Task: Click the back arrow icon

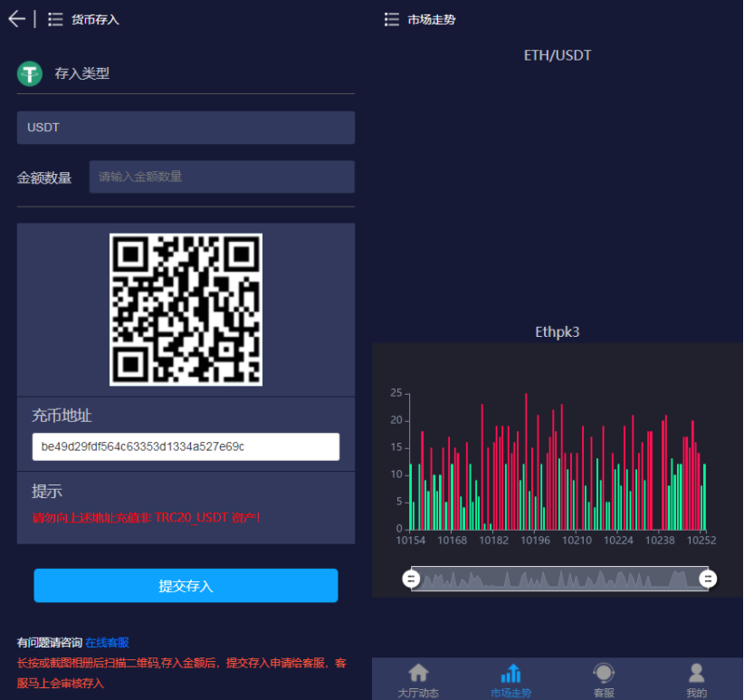Action: (x=16, y=19)
